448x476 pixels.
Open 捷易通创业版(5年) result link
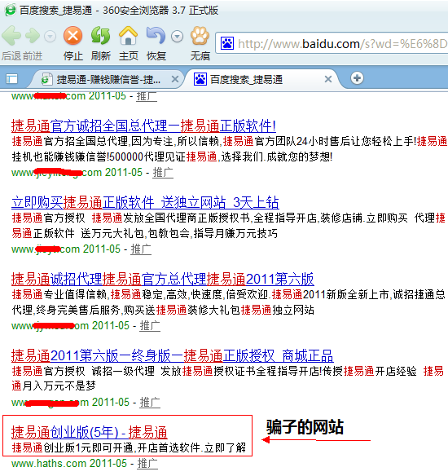pyautogui.click(x=89, y=432)
